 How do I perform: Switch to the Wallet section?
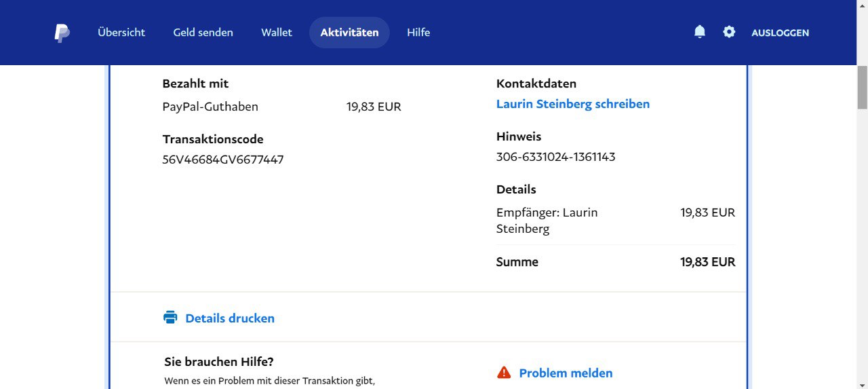click(277, 33)
